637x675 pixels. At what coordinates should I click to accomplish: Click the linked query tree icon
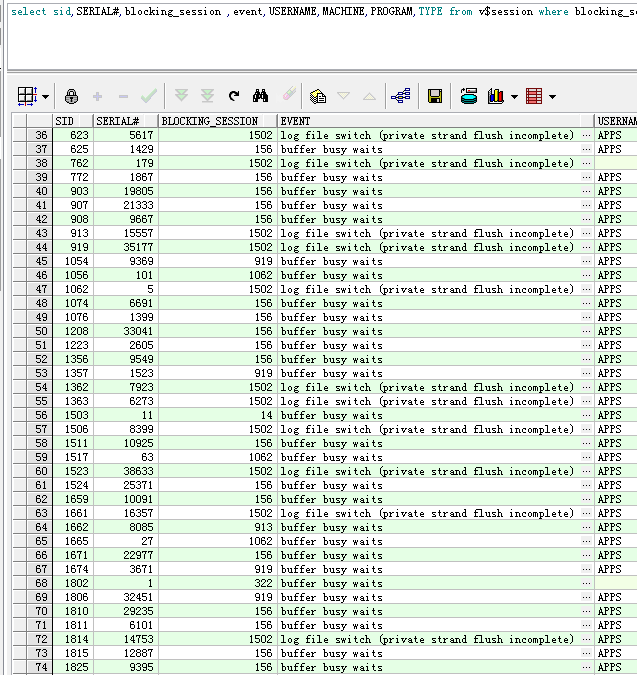(x=401, y=97)
